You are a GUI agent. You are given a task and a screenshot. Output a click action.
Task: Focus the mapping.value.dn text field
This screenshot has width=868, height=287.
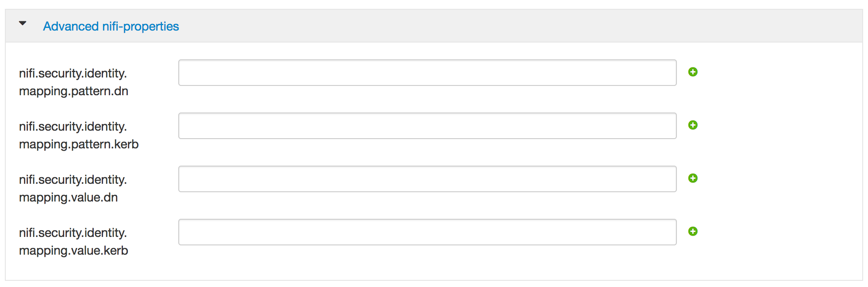427,179
